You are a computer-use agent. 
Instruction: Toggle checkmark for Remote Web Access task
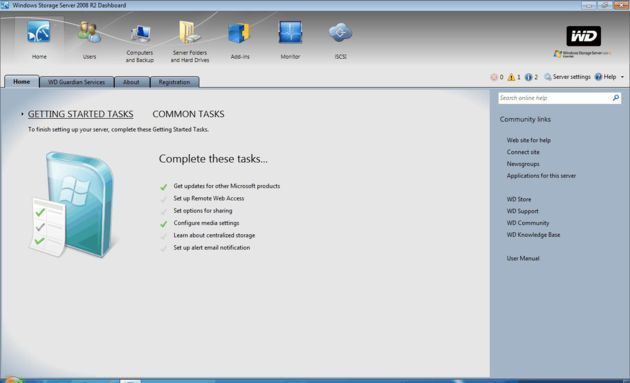coord(164,199)
